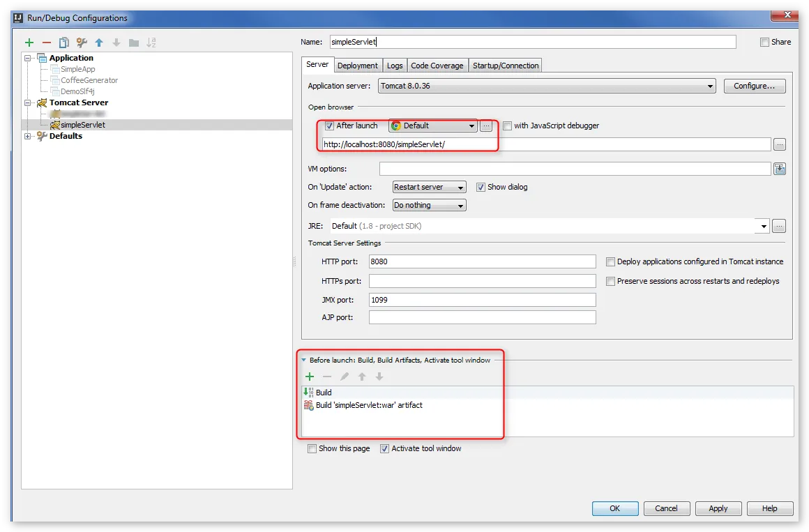Screen dimensions: 809x532
Task: Click the empty HTTPs port field
Action: click(483, 281)
